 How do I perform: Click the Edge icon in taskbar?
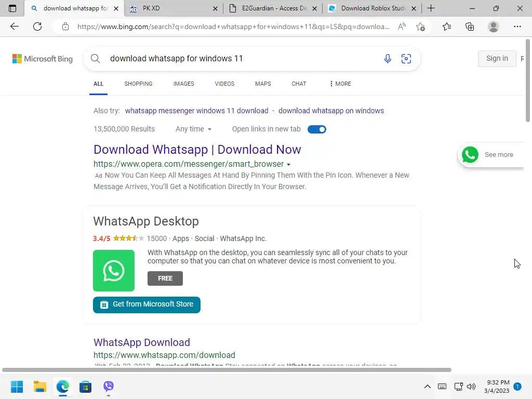[63, 387]
